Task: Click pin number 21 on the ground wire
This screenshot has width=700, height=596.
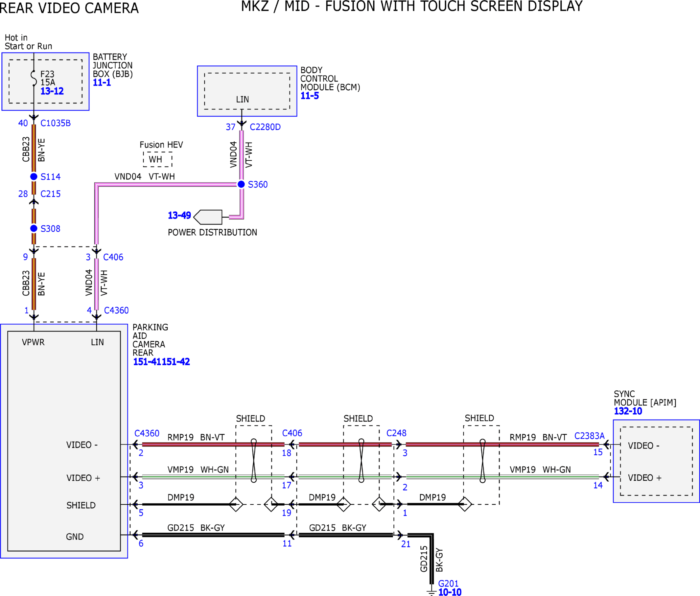Action: pos(406,544)
